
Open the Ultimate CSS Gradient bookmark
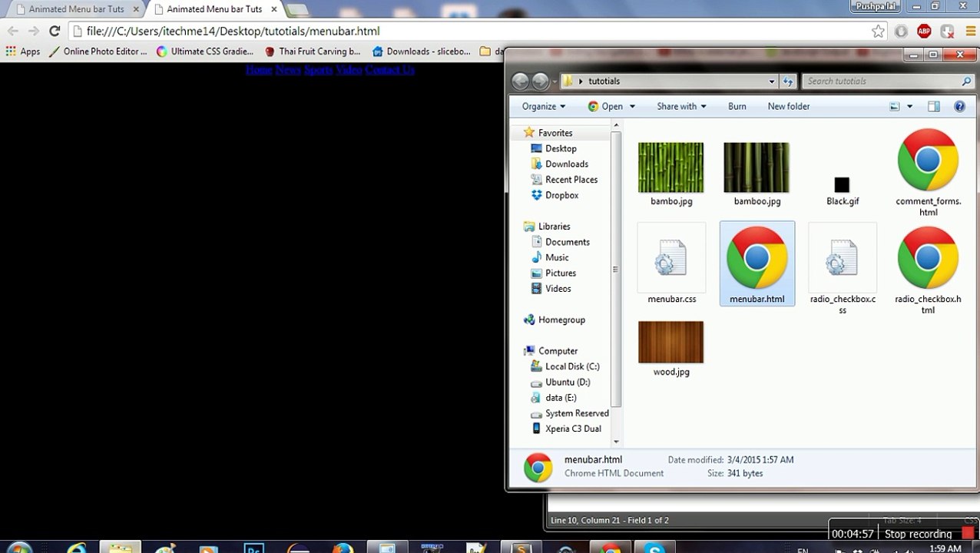[205, 51]
